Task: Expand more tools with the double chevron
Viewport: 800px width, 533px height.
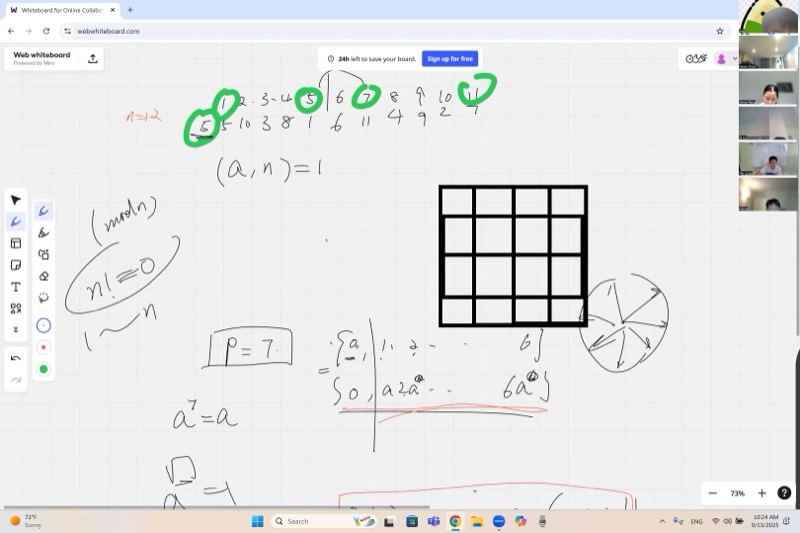Action: (16, 330)
